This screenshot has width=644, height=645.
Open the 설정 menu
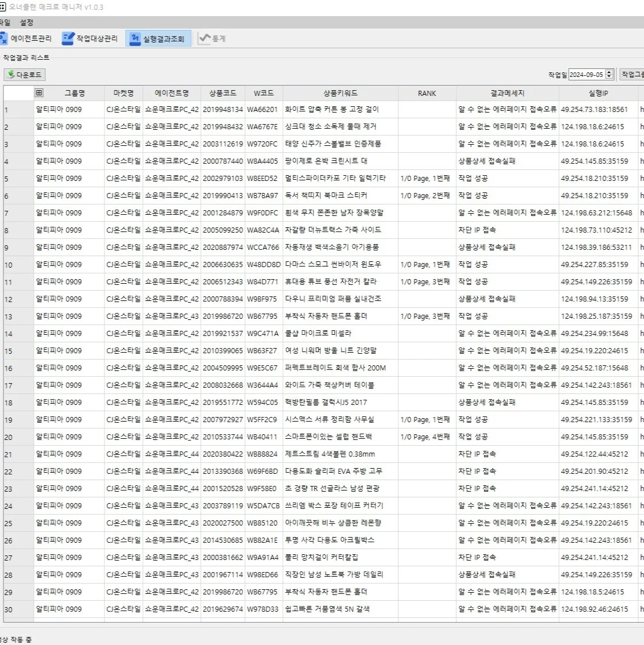coord(26,22)
